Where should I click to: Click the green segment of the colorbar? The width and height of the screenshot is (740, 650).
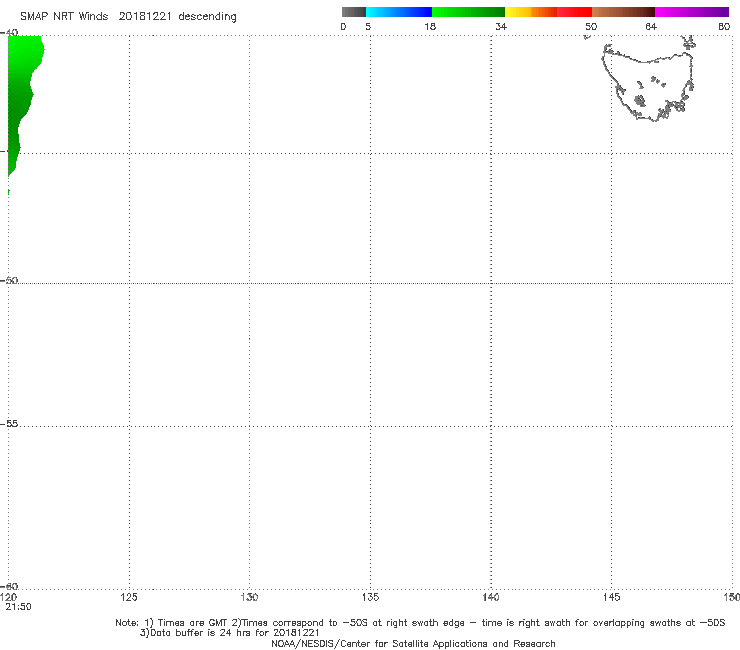coord(468,12)
